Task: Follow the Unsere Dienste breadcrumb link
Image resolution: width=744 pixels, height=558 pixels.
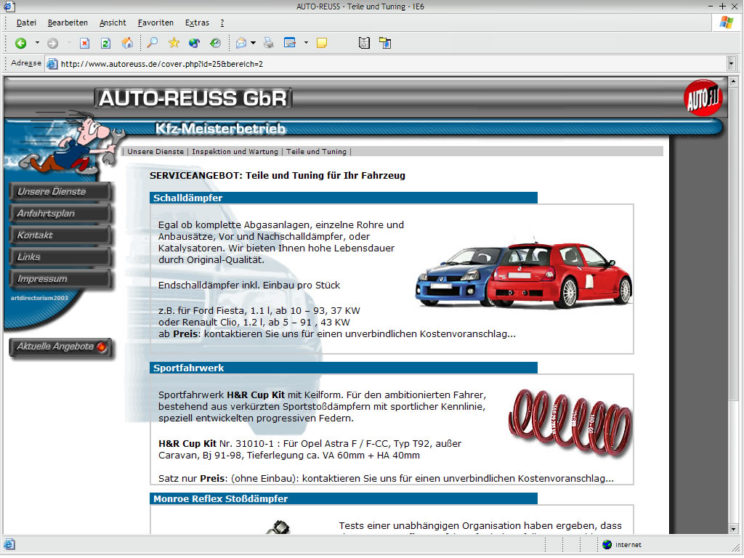Action: click(x=155, y=152)
